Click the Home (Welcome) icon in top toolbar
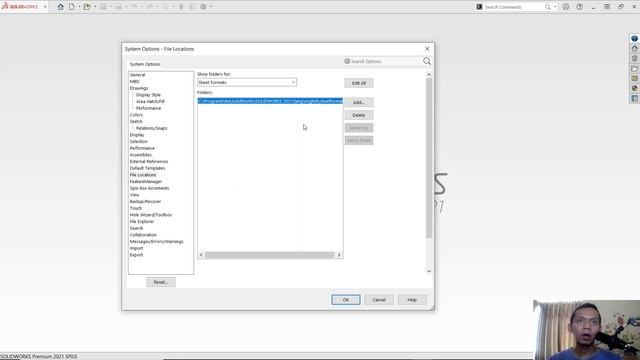 60,7
